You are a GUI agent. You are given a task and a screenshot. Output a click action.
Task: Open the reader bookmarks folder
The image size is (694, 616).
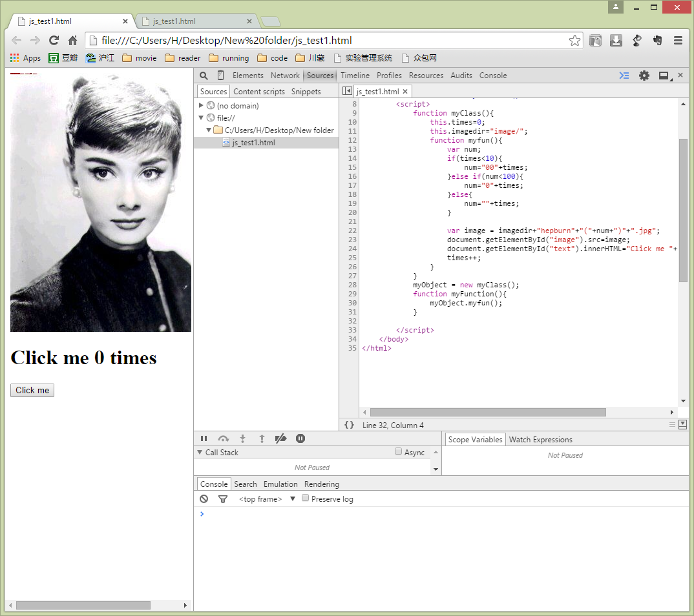182,58
